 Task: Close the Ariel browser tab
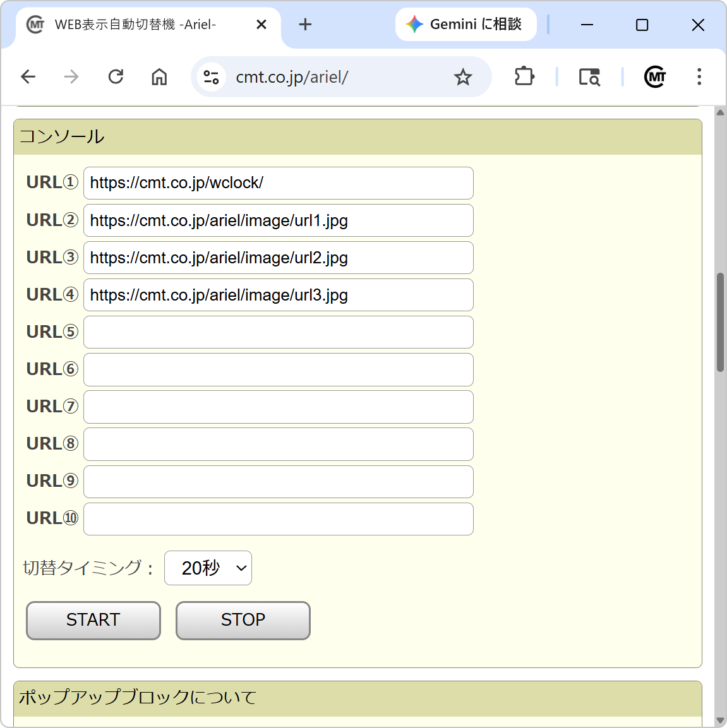coord(261,25)
